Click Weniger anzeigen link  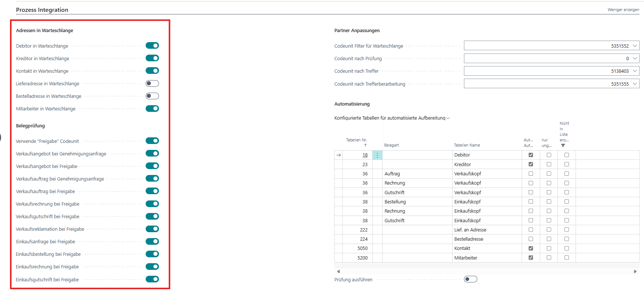[623, 10]
